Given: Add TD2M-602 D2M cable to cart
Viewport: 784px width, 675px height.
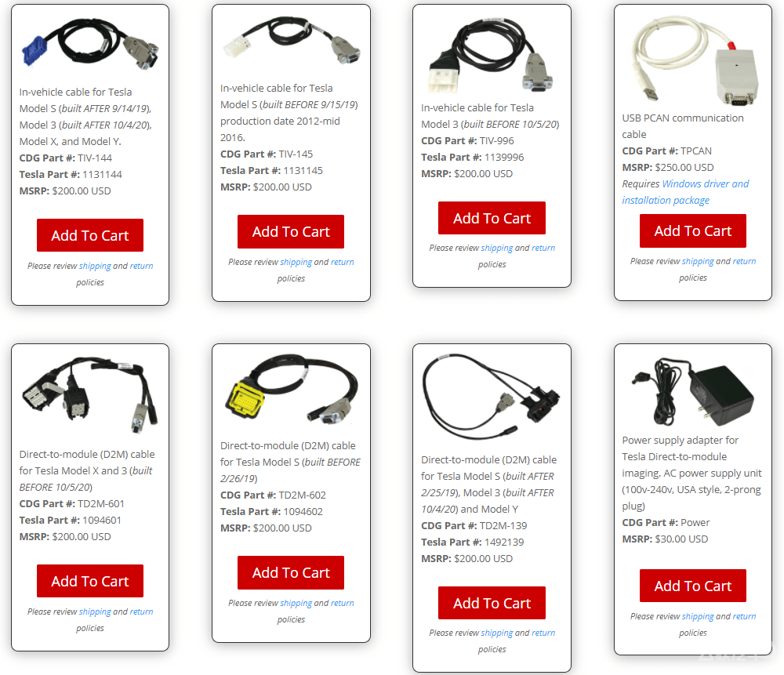Looking at the screenshot, I should coord(291,572).
